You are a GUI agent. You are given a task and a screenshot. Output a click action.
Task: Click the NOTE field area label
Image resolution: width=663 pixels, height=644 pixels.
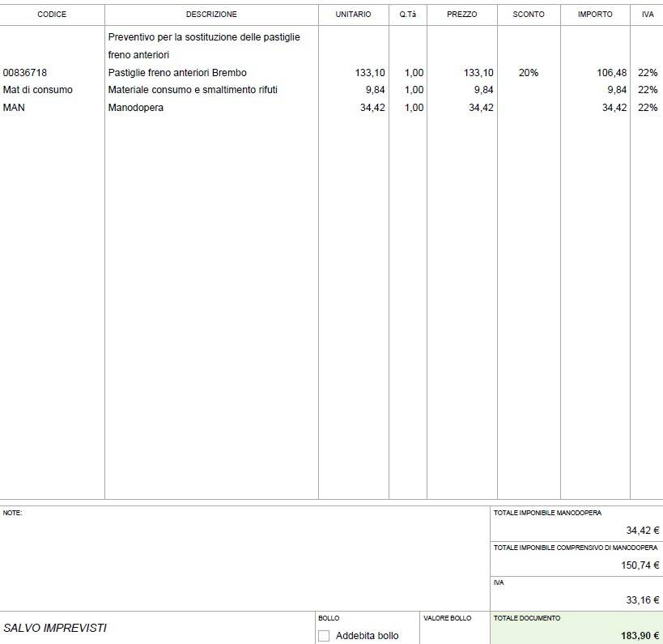12,513
